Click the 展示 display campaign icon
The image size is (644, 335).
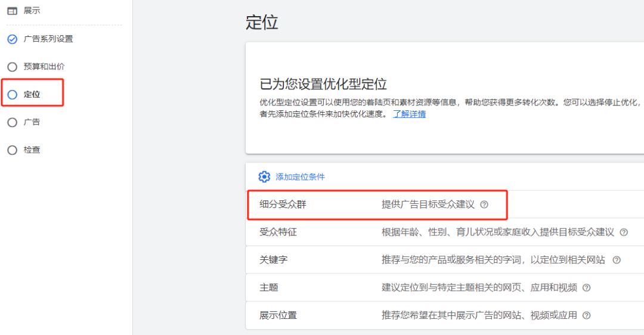pos(12,11)
